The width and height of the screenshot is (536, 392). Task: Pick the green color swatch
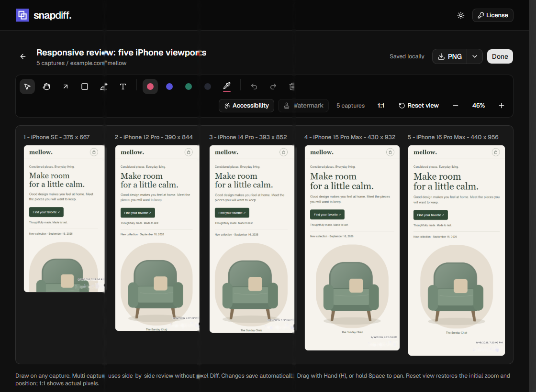click(189, 87)
